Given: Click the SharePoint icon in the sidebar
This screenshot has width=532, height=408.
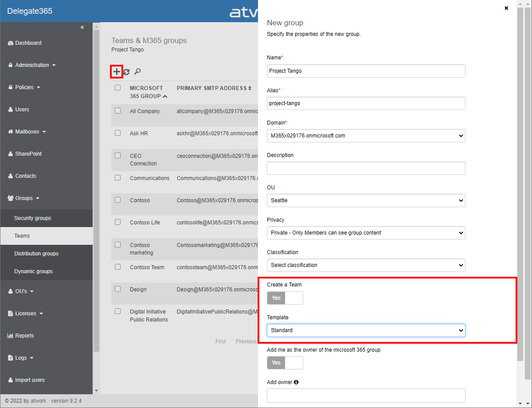Looking at the screenshot, I should tap(11, 154).
